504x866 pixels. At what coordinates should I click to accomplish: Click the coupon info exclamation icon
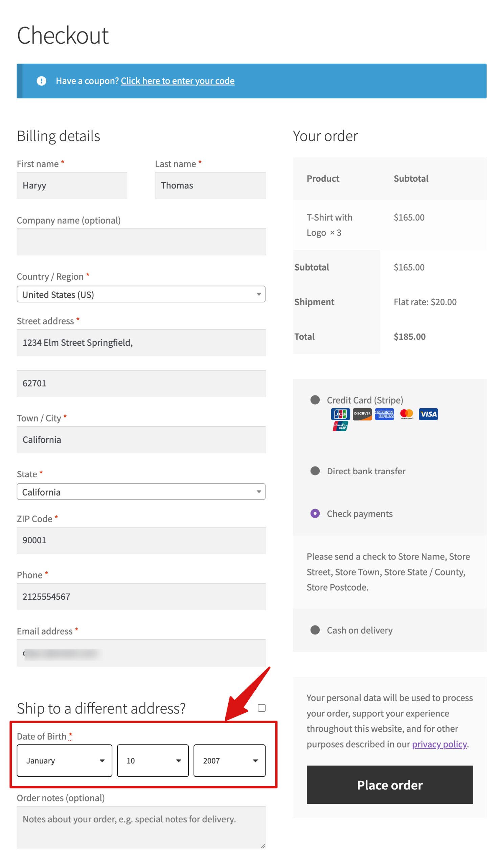pos(42,81)
